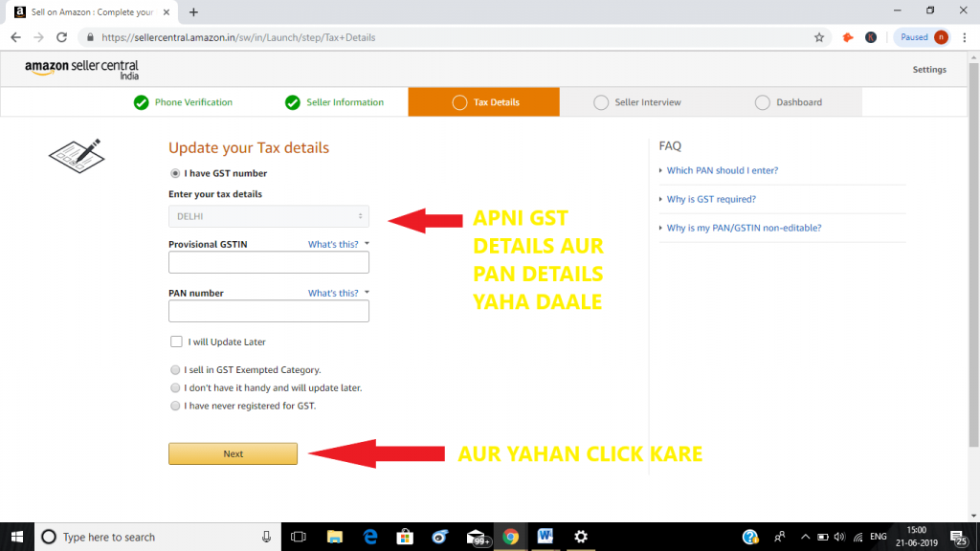Open Chrome three-dot menu
The width and height of the screenshot is (980, 551).
click(x=965, y=37)
